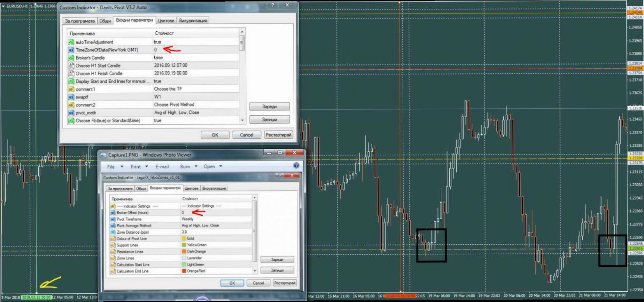Click the Зареди button in Davits Pivot
The height and width of the screenshot is (302, 644).
click(x=270, y=106)
